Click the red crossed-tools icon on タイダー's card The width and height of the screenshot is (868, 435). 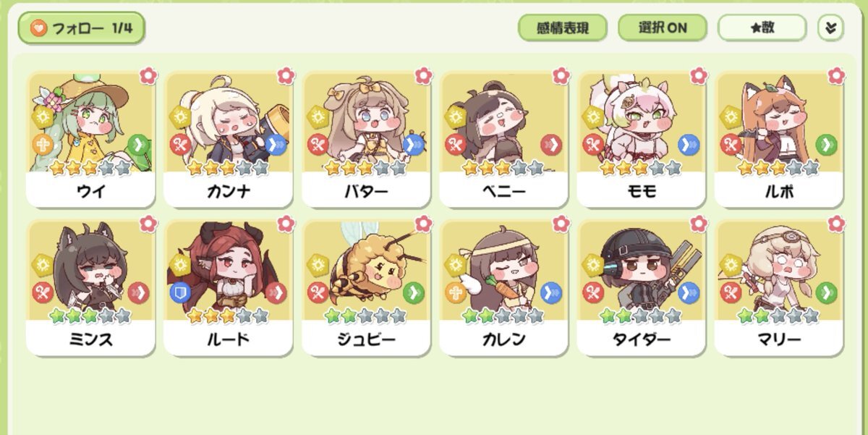point(592,292)
